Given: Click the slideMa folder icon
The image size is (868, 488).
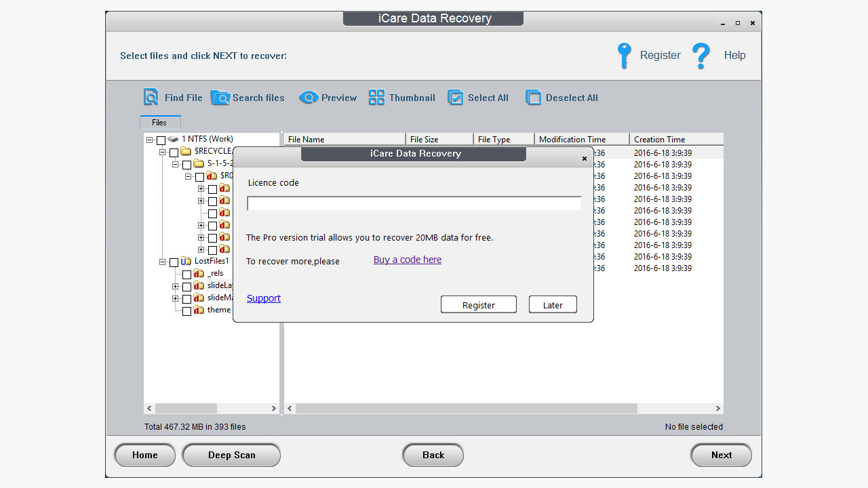Looking at the screenshot, I should point(199,298).
